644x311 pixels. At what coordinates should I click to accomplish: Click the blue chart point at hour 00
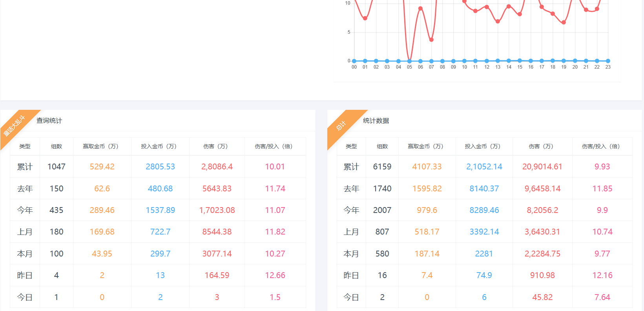click(x=354, y=61)
